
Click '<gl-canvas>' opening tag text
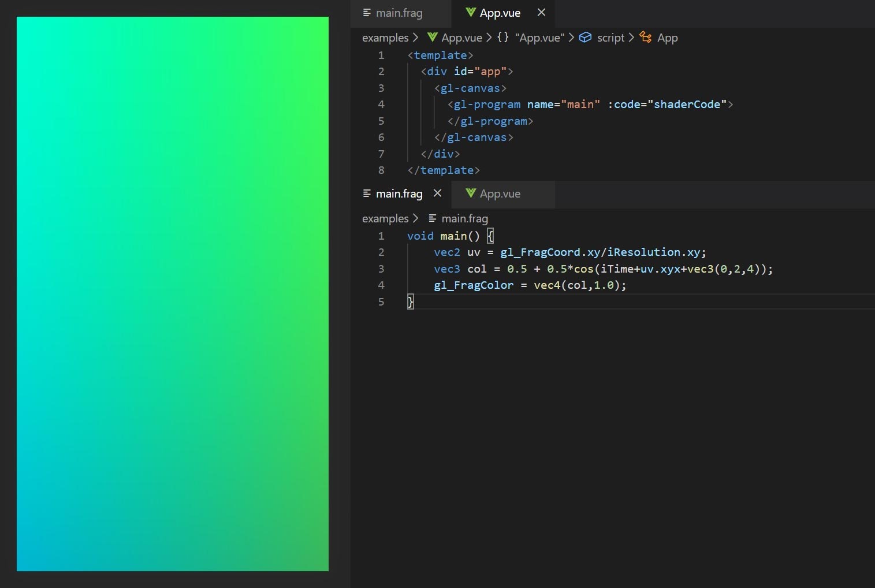470,88
